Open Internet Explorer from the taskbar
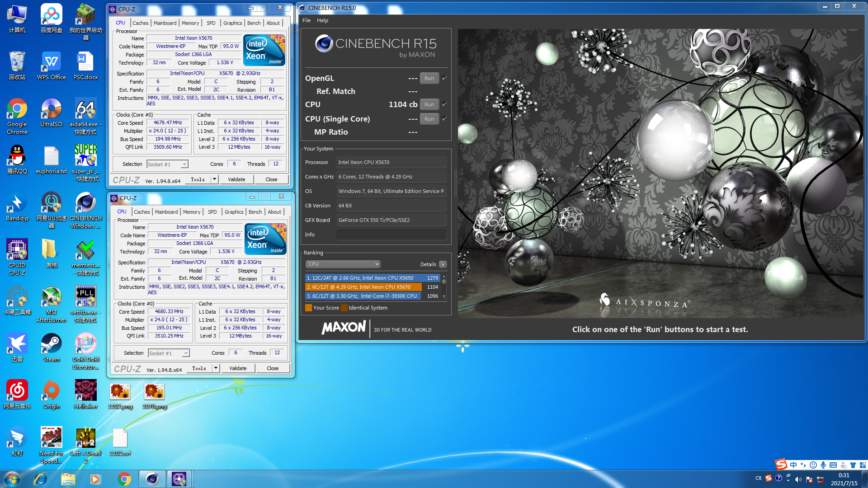868x488 pixels. 40,479
